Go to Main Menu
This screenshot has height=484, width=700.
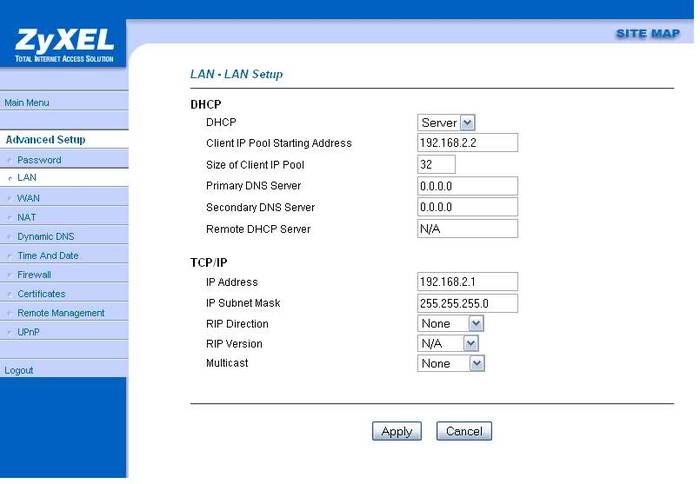[27, 103]
